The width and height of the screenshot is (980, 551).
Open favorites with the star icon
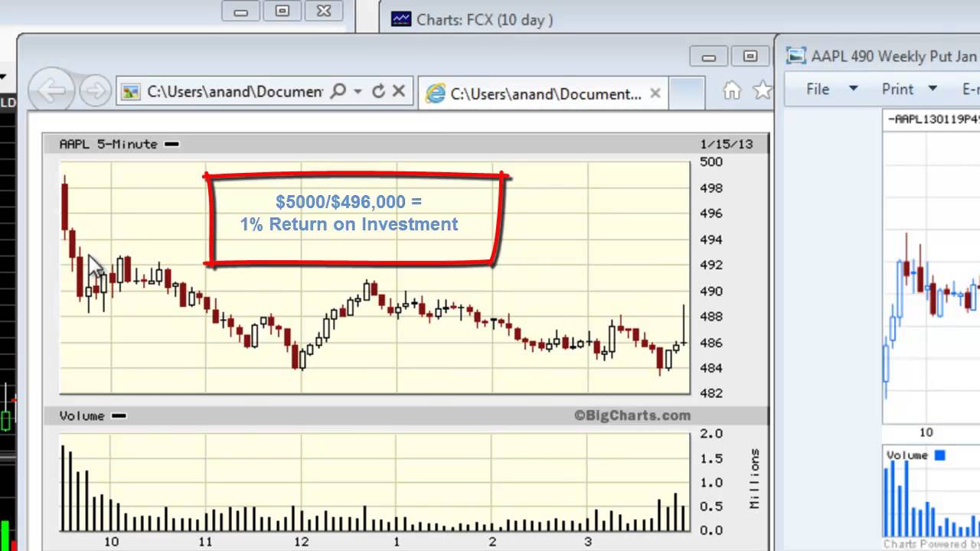click(763, 91)
